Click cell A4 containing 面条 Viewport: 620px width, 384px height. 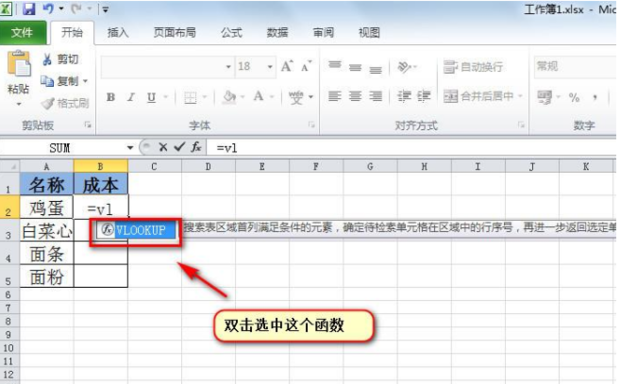click(x=47, y=253)
